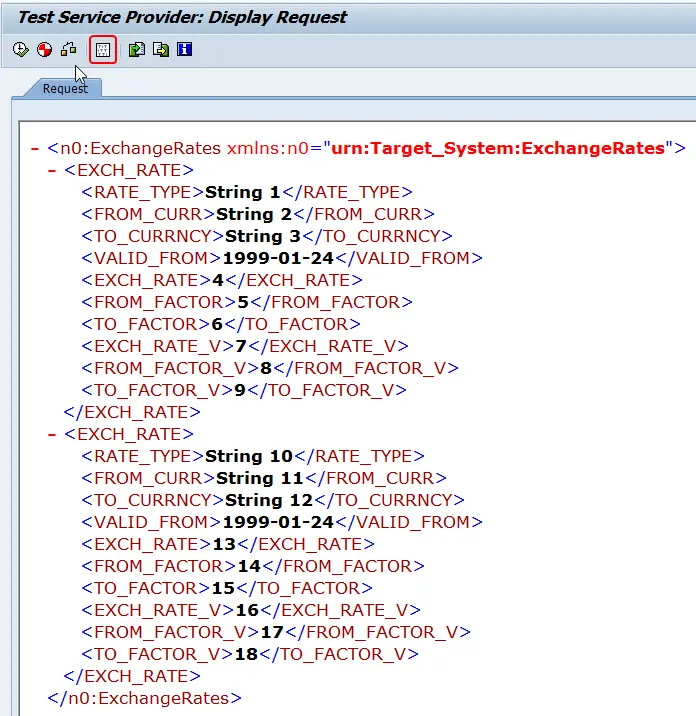Click the two linked squares icon
696x716 pixels.
[x=69, y=49]
